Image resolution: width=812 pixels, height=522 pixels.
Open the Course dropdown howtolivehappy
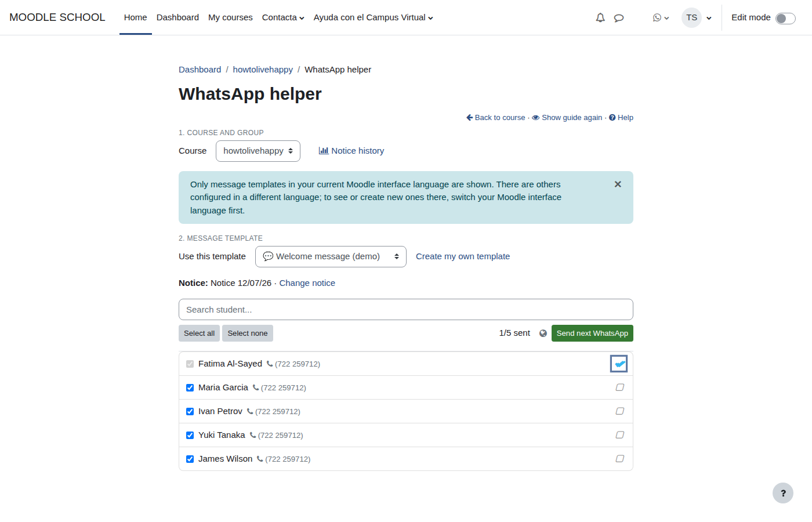pos(258,151)
